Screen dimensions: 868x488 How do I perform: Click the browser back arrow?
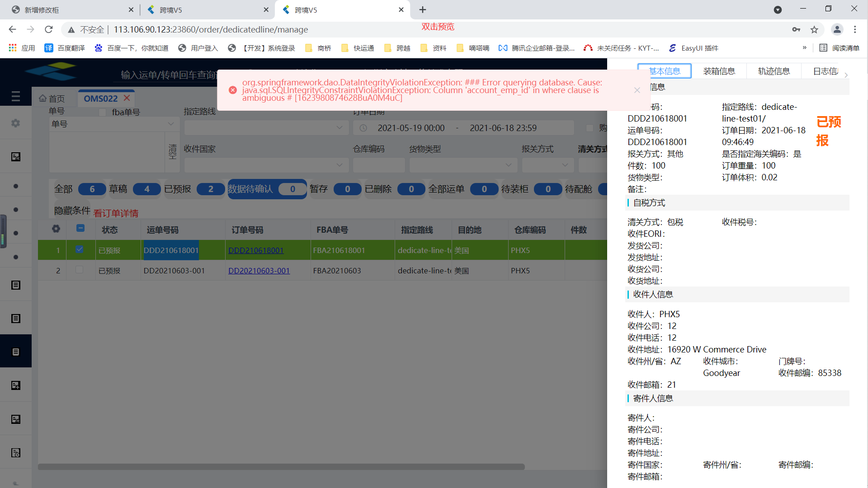point(12,29)
